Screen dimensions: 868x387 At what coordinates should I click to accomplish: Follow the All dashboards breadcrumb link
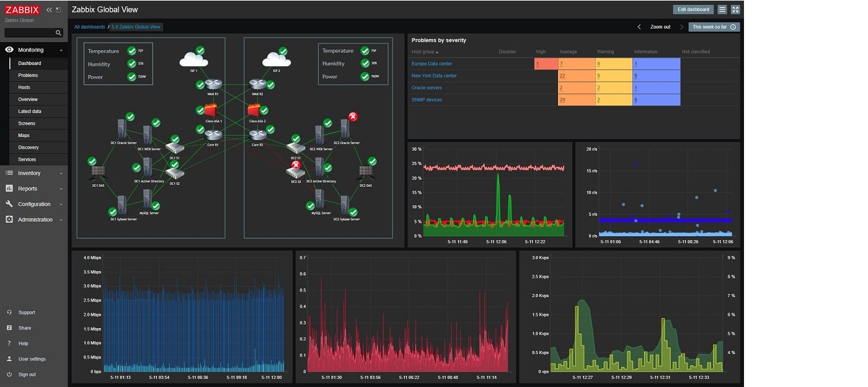click(90, 27)
